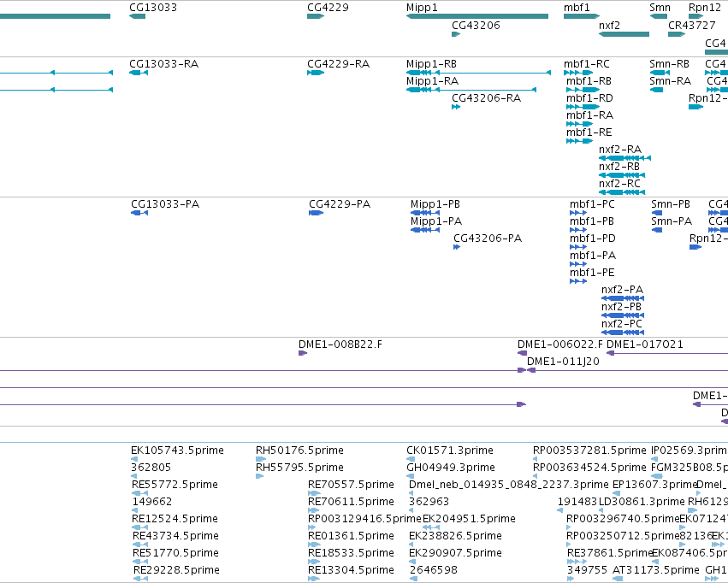Click transcript nxf2-RC
Viewport: 728px width, 583px height.
pyautogui.click(x=622, y=192)
